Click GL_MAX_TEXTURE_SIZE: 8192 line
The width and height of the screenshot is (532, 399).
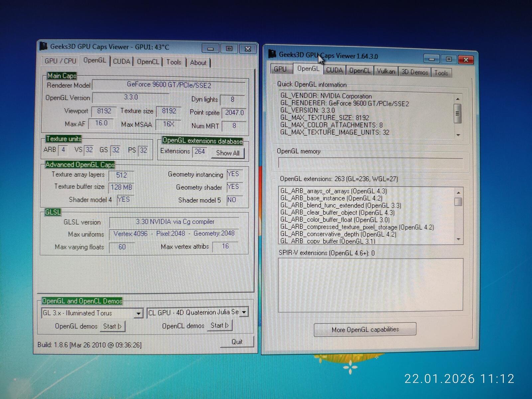(x=325, y=118)
